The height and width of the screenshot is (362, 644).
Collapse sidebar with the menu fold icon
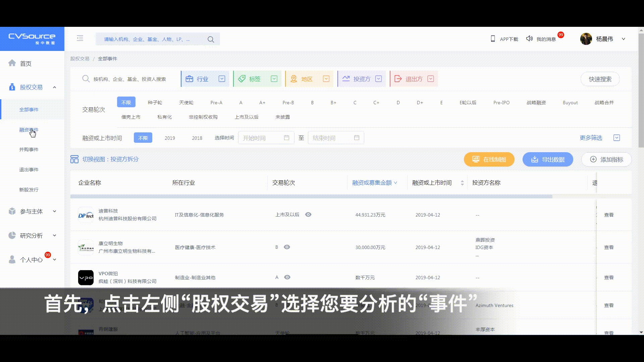point(80,38)
